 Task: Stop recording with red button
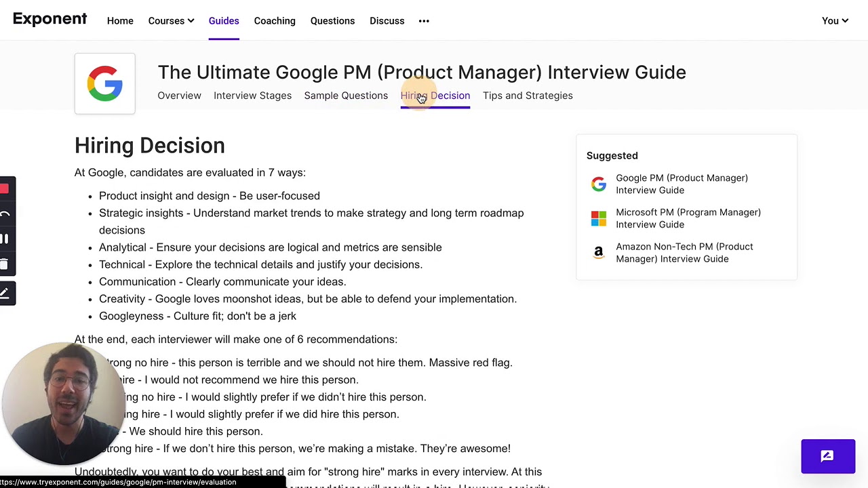pos(5,189)
